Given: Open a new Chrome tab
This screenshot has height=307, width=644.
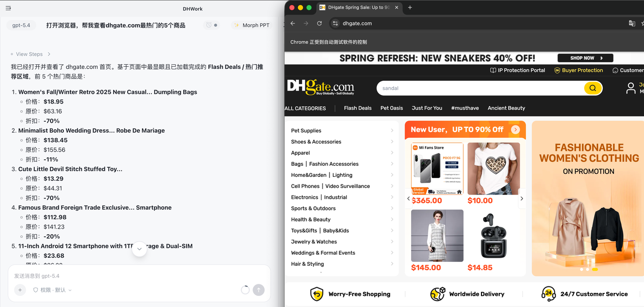Looking at the screenshot, I should point(410,8).
